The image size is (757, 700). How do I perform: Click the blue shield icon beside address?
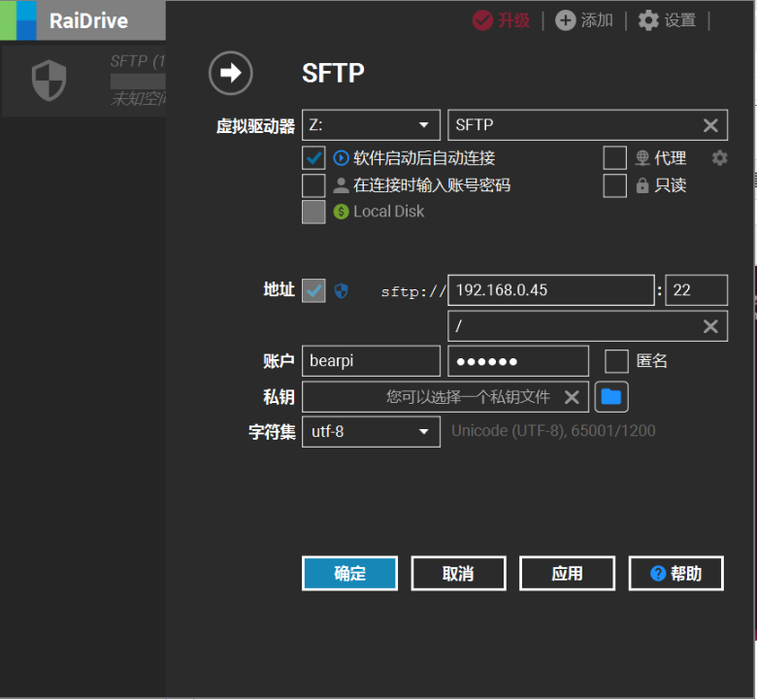coord(341,290)
